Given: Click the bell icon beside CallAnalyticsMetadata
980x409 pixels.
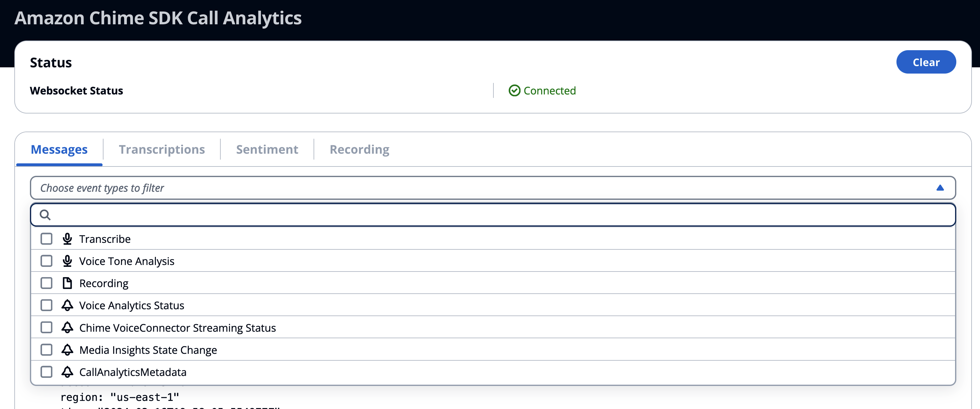Looking at the screenshot, I should pyautogui.click(x=67, y=372).
